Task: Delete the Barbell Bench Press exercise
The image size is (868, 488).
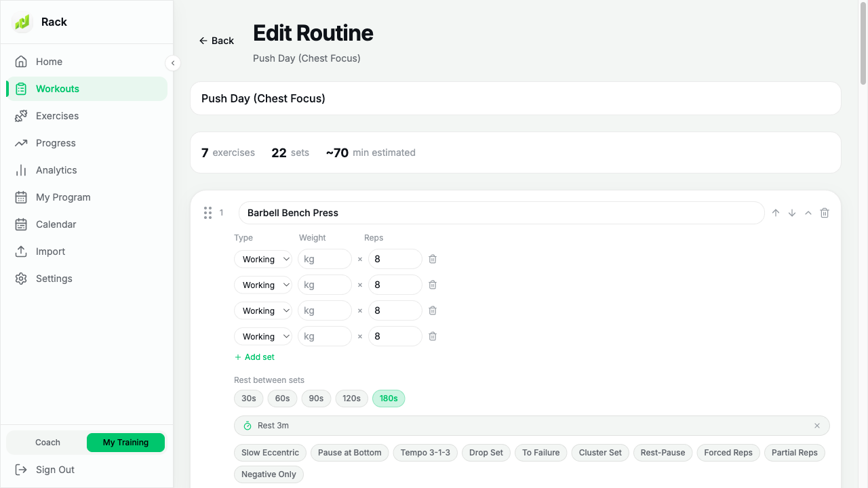Action: click(825, 213)
